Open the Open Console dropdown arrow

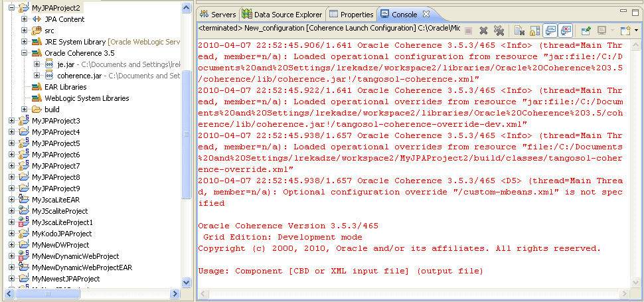[x=636, y=31]
